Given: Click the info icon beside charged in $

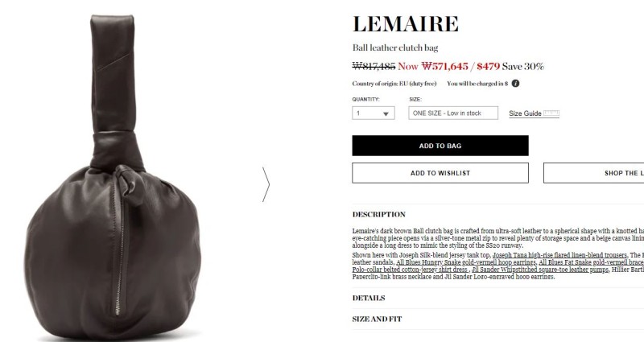Looking at the screenshot, I should click(x=515, y=84).
